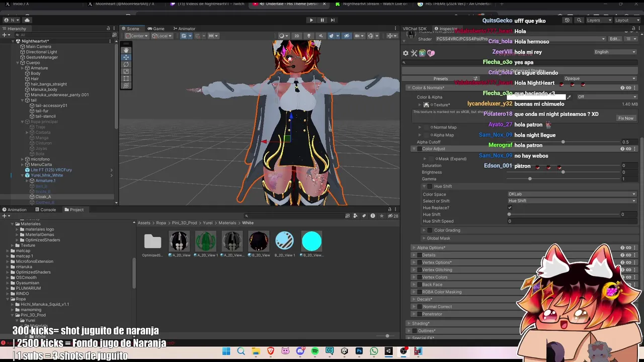Screen dimensions: 644x362
Task: Select Directional Light in Hierarchy
Action: coord(41,52)
